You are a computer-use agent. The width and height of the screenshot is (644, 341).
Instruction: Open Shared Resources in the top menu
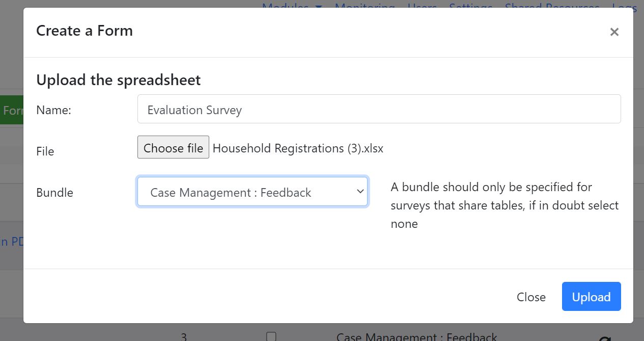552,5
